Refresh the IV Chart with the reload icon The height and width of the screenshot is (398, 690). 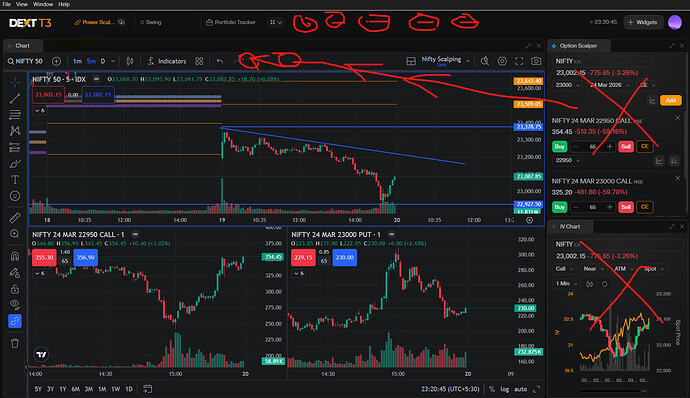coord(605,284)
